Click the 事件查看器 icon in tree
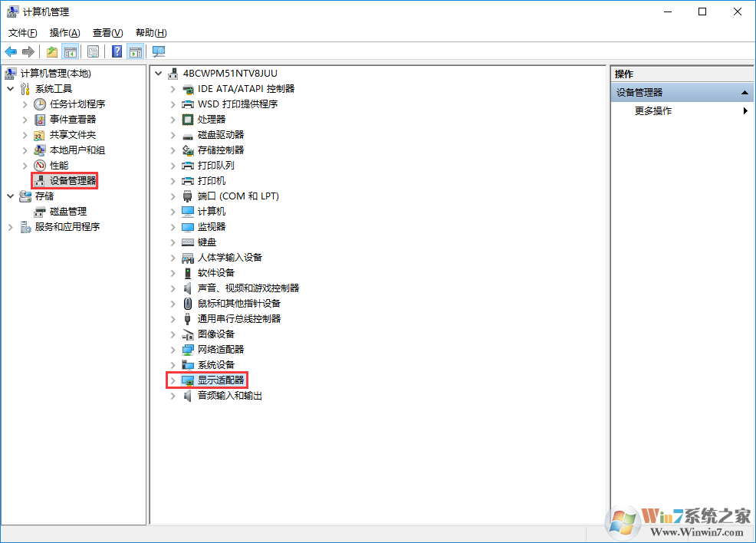This screenshot has width=756, height=543. pyautogui.click(x=40, y=120)
